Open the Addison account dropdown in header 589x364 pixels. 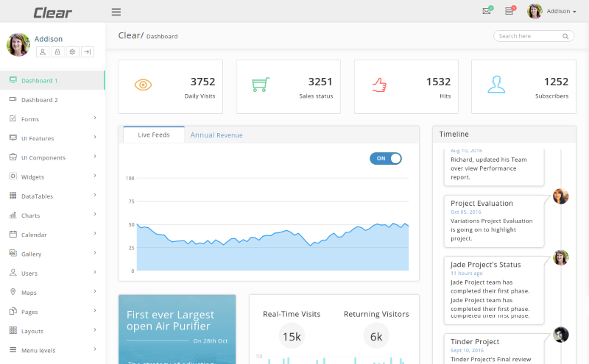pyautogui.click(x=551, y=11)
